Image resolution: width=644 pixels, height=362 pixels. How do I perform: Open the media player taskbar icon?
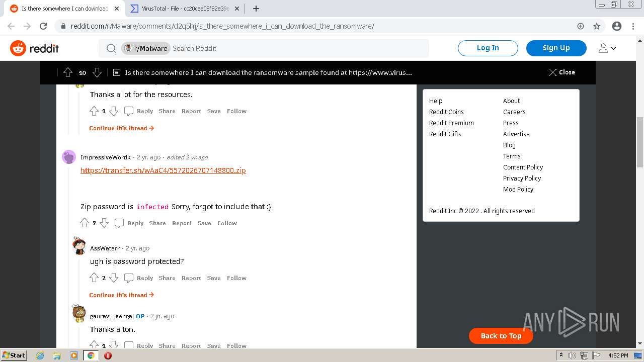[74, 355]
